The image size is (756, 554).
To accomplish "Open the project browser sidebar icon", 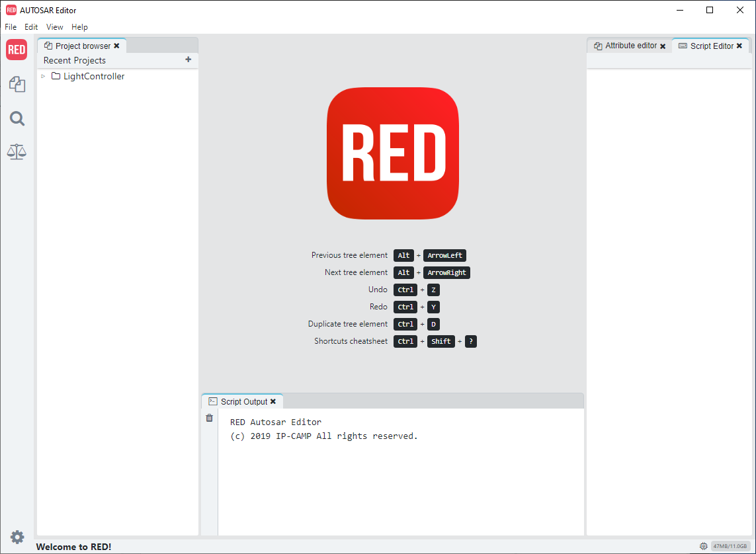I will (x=17, y=85).
